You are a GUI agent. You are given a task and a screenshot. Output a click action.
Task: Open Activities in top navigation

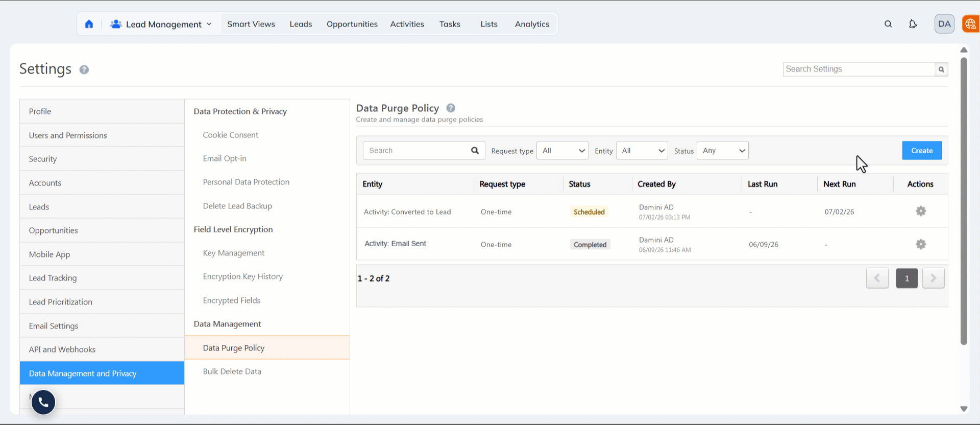point(407,24)
